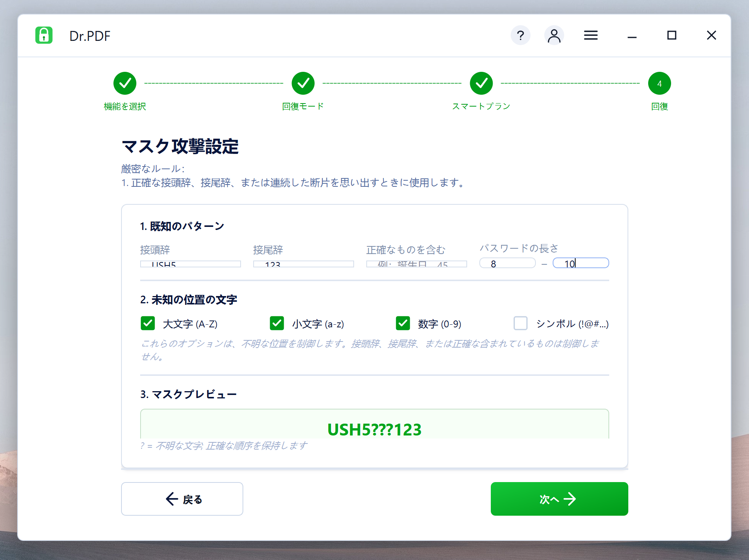
Task: Close the Dr.PDF window
Action: pyautogui.click(x=711, y=36)
